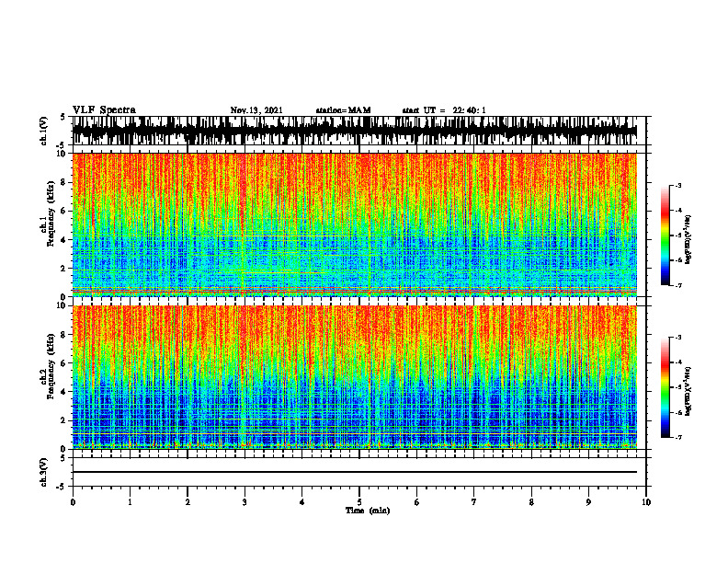Click time axis tick label "10"

[x=646, y=502]
